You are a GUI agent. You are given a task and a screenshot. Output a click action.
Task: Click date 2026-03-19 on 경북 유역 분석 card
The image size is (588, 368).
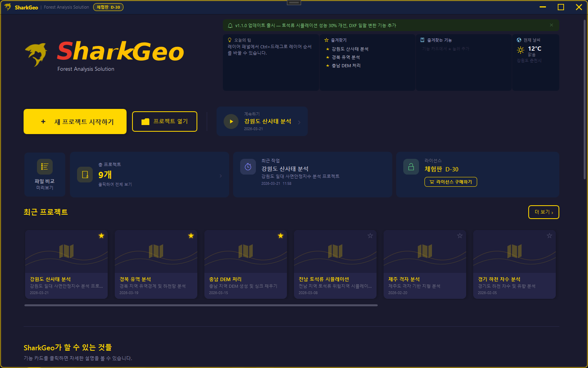(x=129, y=293)
